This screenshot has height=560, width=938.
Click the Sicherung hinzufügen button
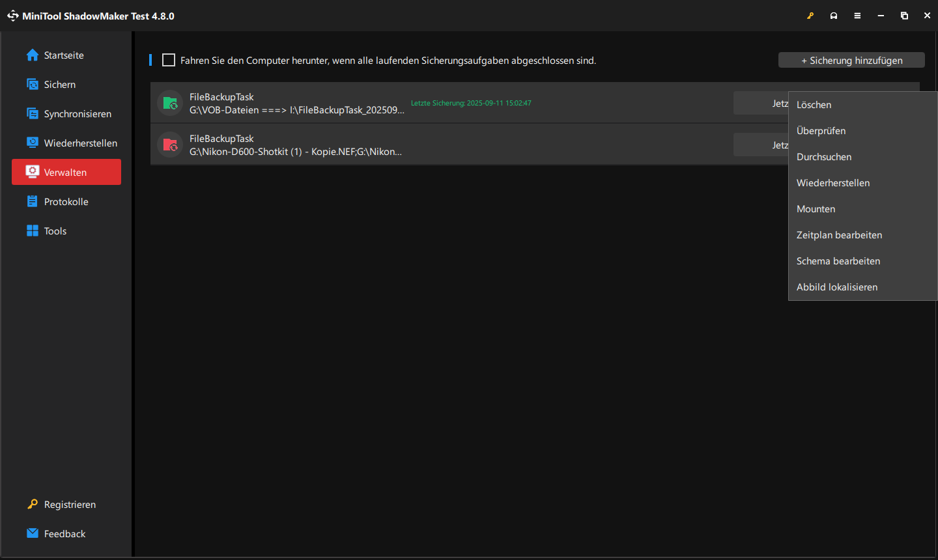point(851,60)
